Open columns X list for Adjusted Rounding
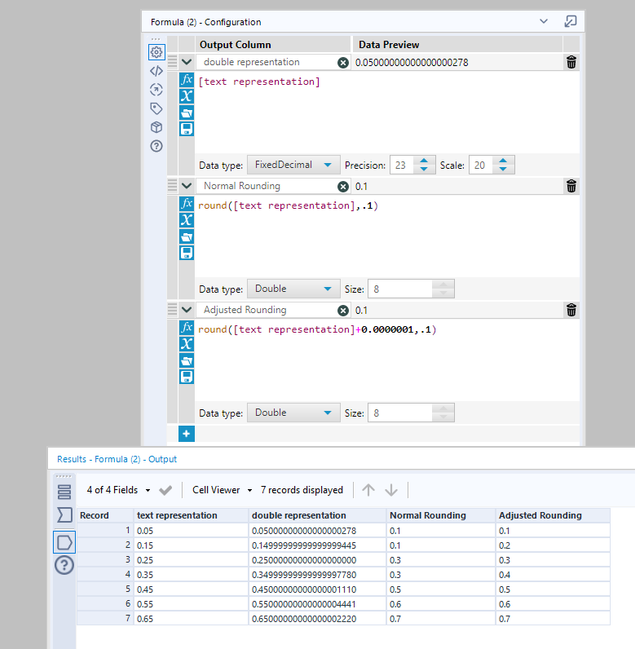The width and height of the screenshot is (635, 649). click(187, 344)
